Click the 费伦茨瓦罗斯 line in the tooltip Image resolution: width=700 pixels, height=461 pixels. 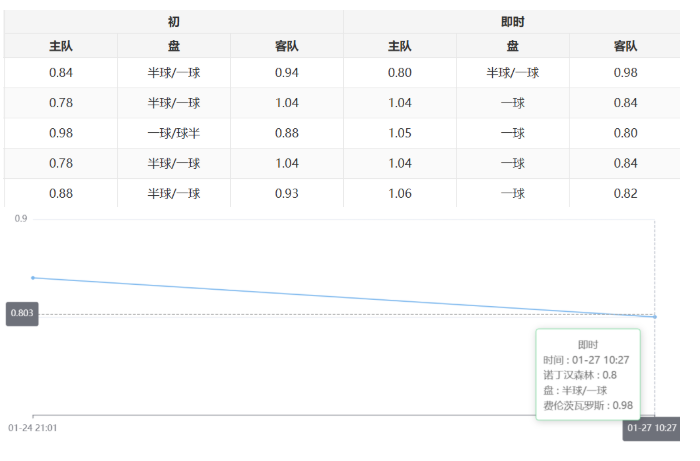(587, 405)
